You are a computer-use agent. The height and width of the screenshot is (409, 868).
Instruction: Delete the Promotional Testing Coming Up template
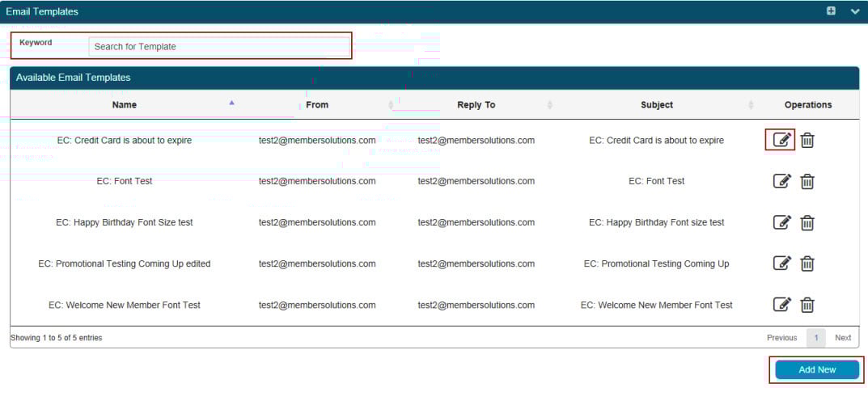807,264
